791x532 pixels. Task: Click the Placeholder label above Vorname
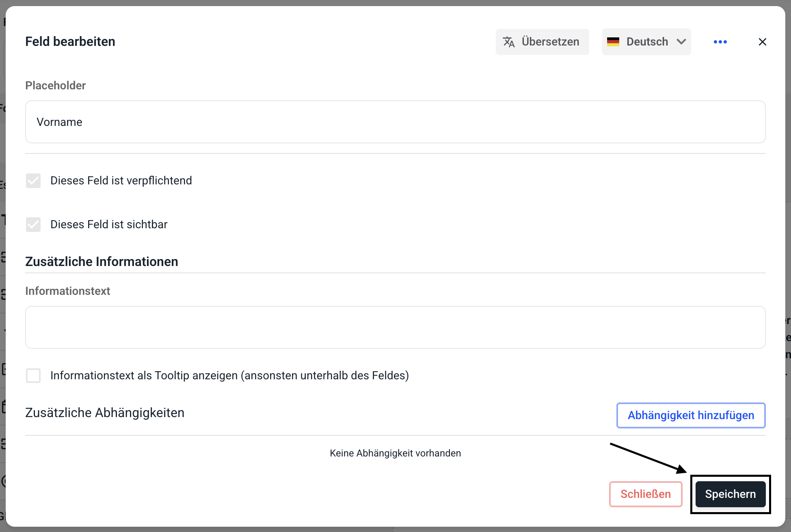coord(56,86)
